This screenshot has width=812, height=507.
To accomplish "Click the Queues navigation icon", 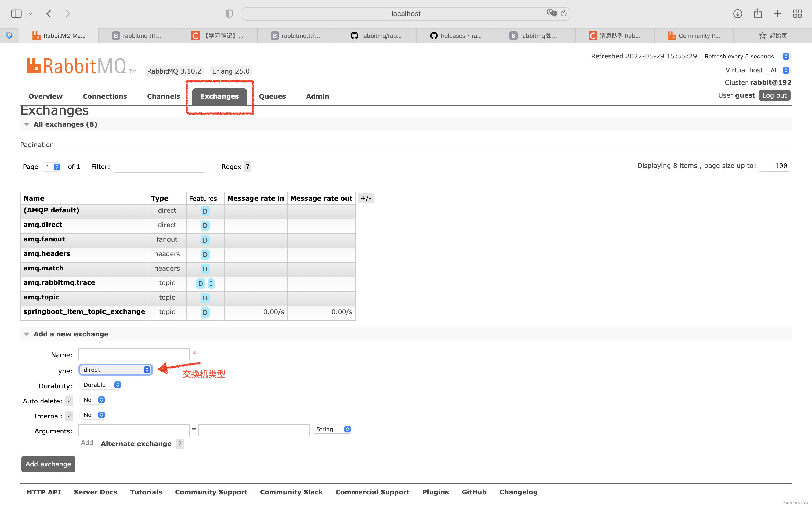I will (x=271, y=96).
